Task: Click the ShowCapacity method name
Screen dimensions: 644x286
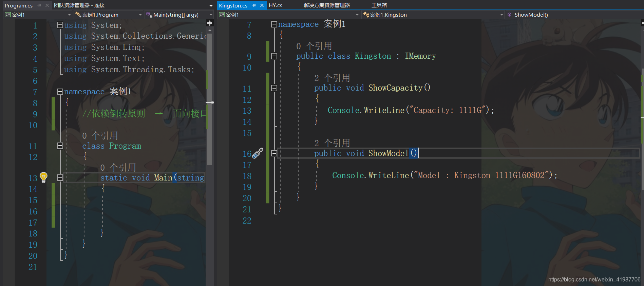Action: [x=395, y=88]
